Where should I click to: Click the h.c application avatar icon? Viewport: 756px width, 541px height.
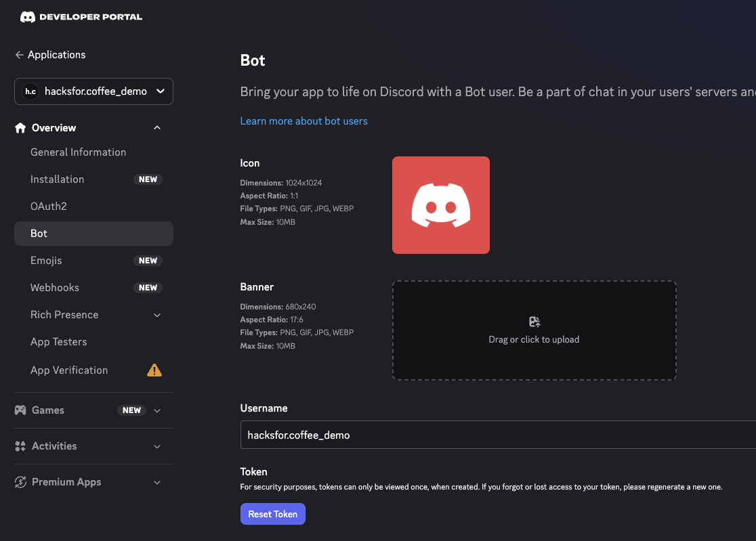click(x=30, y=91)
